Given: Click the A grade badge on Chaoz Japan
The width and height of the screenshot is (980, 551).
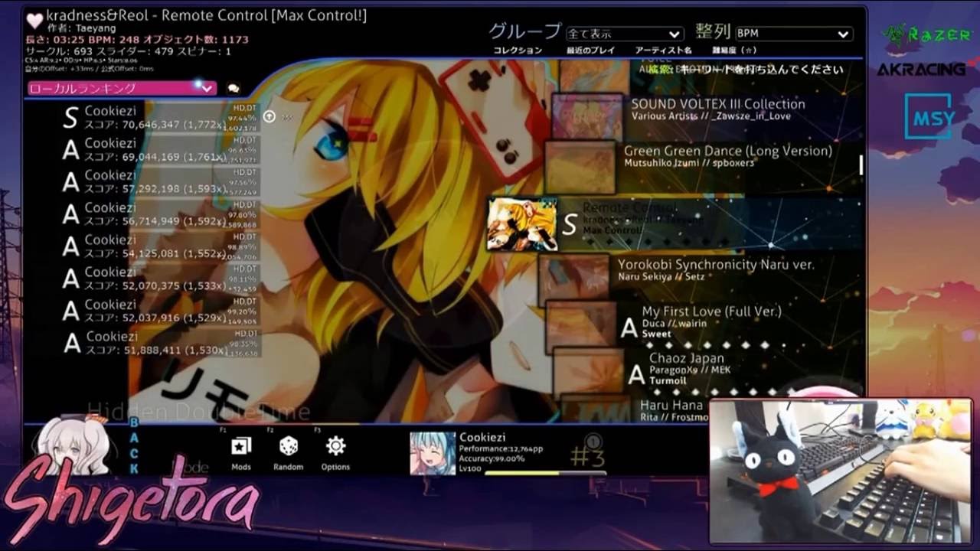Looking at the screenshot, I should click(635, 375).
